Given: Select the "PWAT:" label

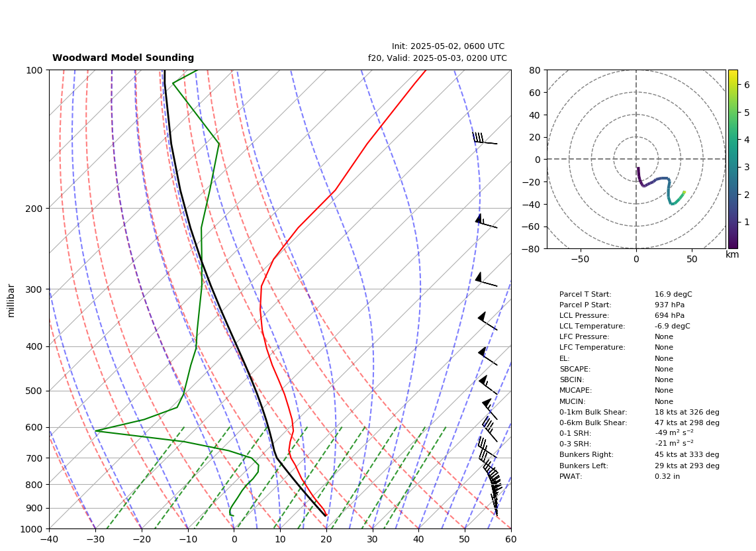Looking at the screenshot, I should tap(571, 476).
